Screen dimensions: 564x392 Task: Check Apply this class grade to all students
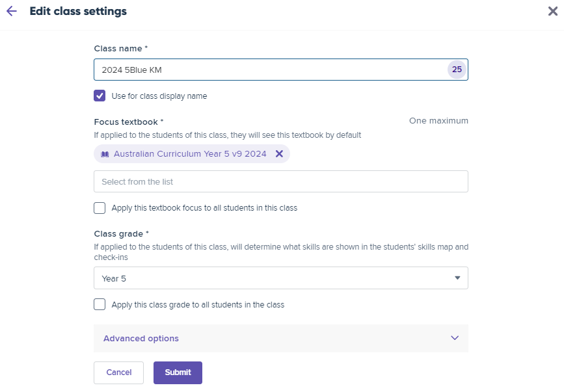click(100, 304)
